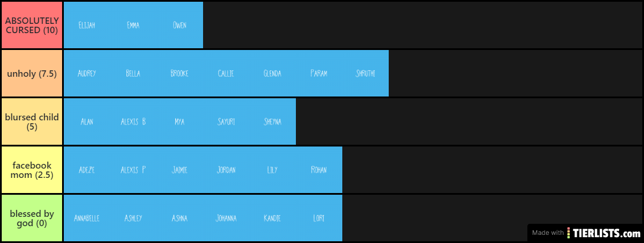Select the Alexis B tile
This screenshot has height=243, width=644.
[x=133, y=121]
